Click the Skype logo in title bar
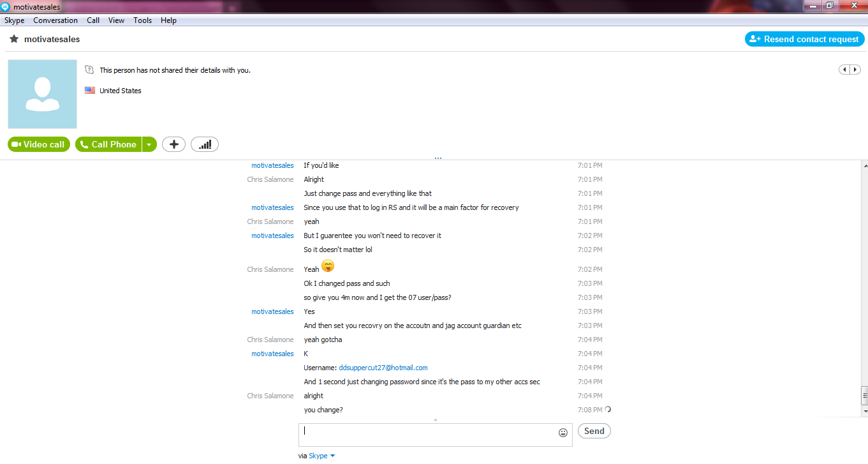 click(x=5, y=7)
